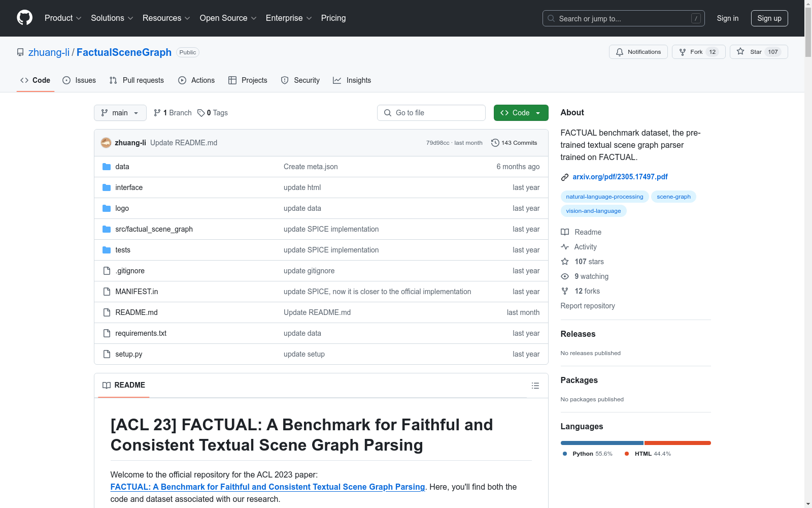
Task: Go to the Security tab
Action: [300, 80]
